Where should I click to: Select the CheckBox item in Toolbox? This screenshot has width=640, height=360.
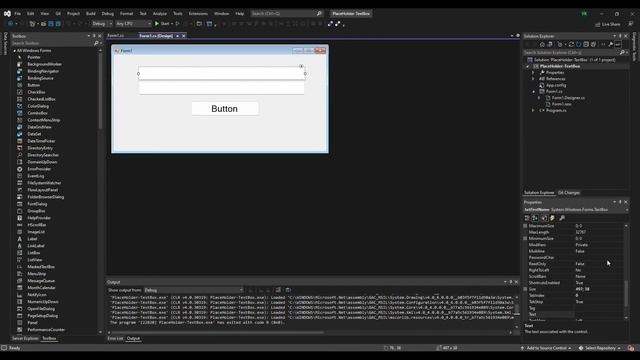36,92
